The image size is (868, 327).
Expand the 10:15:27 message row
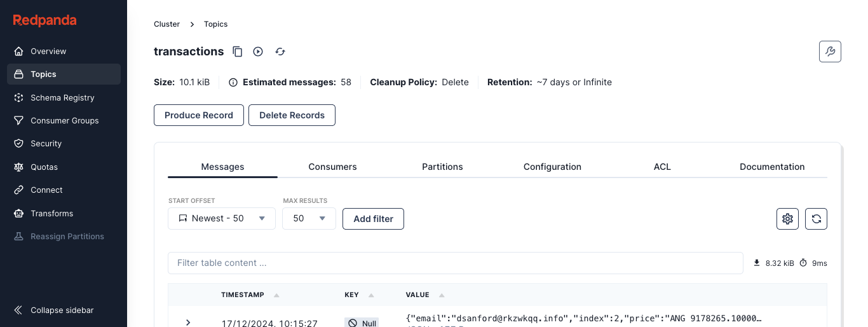click(188, 323)
